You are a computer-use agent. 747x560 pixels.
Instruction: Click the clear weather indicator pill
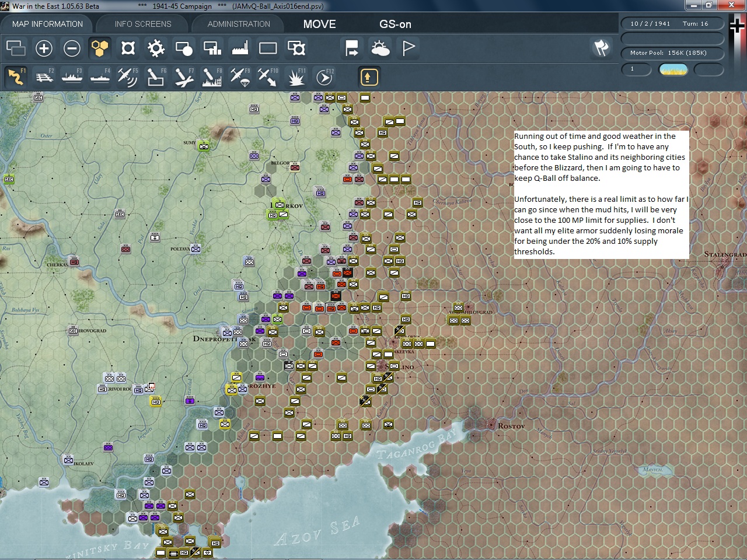(x=673, y=69)
